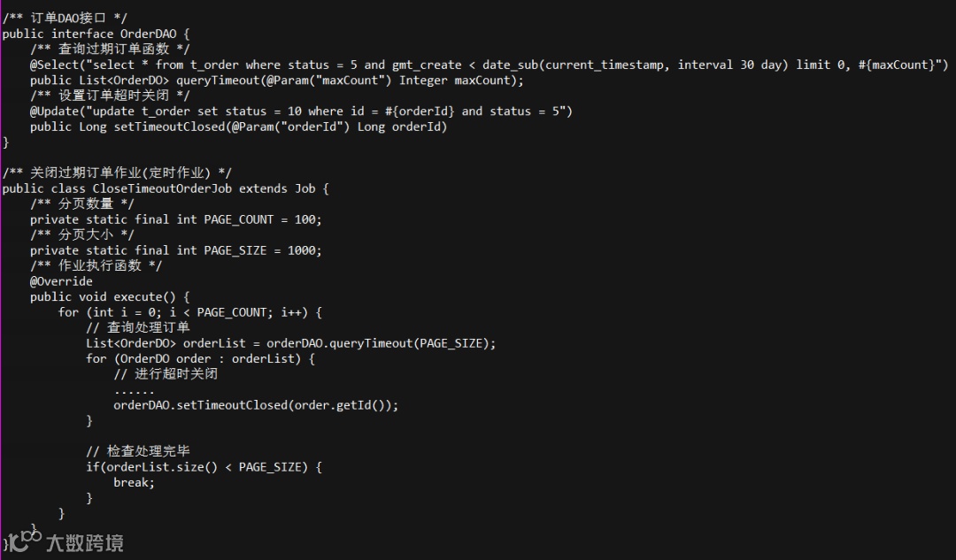Click the CloseTimeoutOrderJob class name
This screenshot has height=560, width=956.
[162, 189]
